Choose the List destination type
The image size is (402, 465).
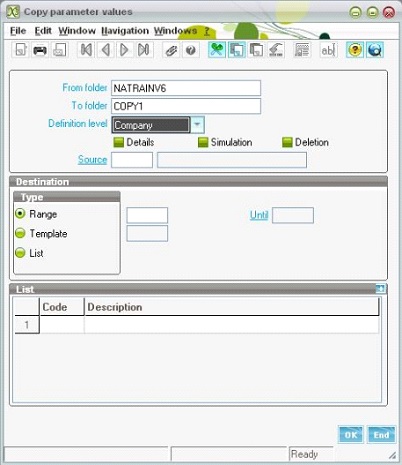pos(20,253)
